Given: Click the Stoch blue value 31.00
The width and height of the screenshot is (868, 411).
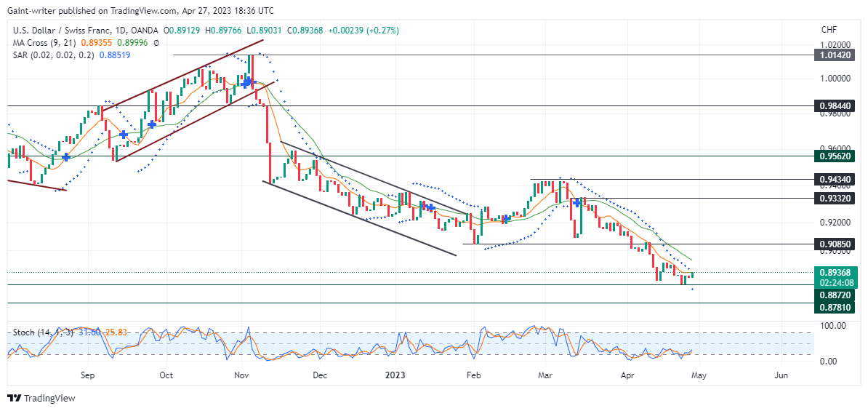Looking at the screenshot, I should coord(89,332).
